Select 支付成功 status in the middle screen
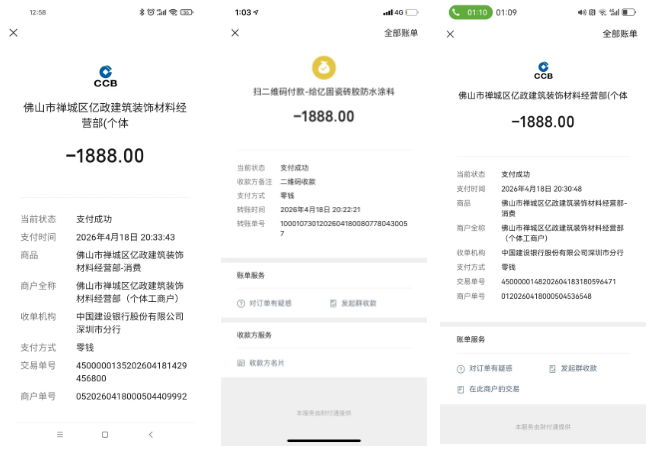Image resolution: width=656 pixels, height=453 pixels. [294, 168]
